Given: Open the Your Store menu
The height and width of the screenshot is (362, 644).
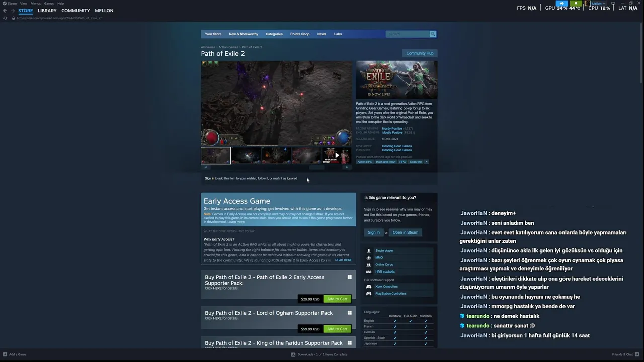Looking at the screenshot, I should (213, 34).
